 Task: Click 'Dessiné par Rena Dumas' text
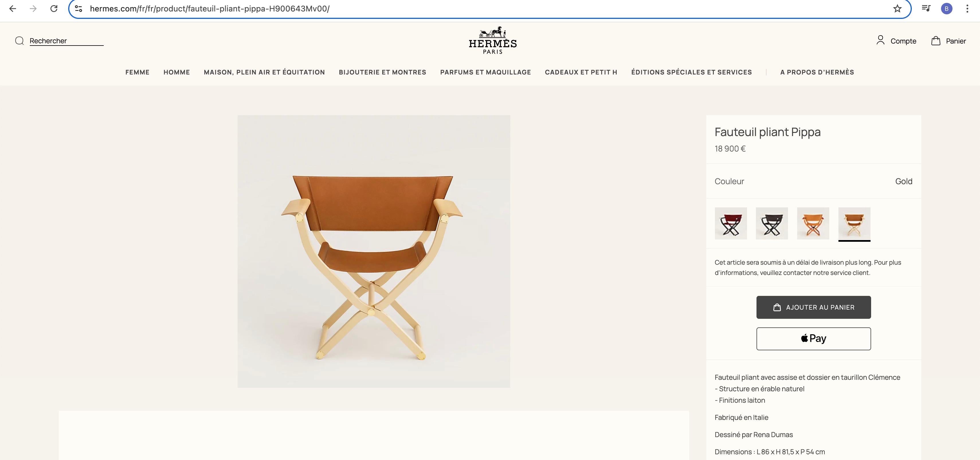tap(754, 435)
